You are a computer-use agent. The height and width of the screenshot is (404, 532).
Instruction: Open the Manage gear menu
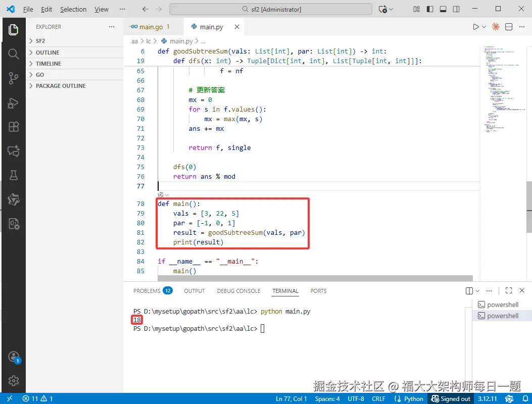pos(14,381)
